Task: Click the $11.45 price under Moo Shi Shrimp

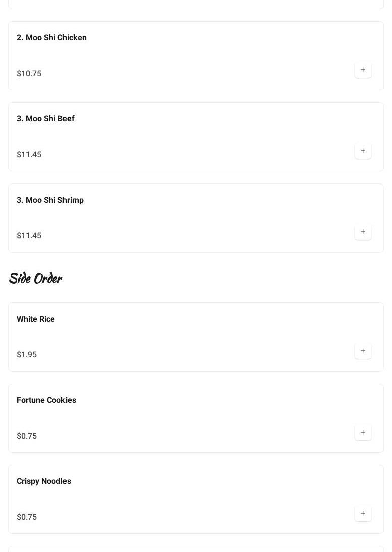Action: 29,236
